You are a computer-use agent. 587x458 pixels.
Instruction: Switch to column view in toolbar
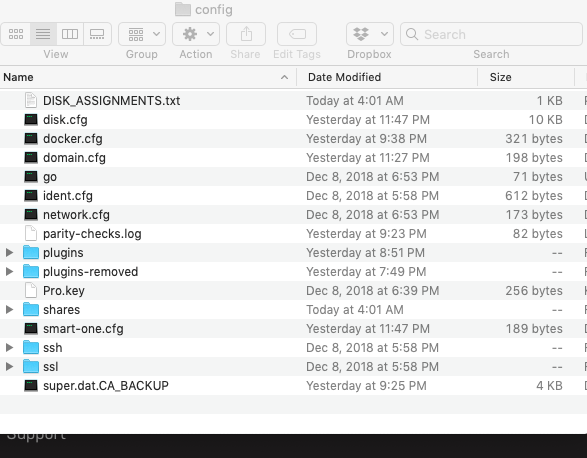70,34
